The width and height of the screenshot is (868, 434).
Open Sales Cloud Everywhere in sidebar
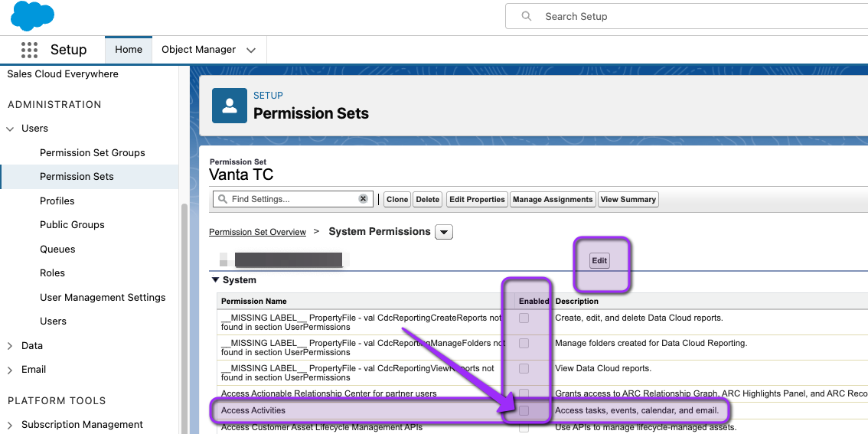tap(63, 73)
